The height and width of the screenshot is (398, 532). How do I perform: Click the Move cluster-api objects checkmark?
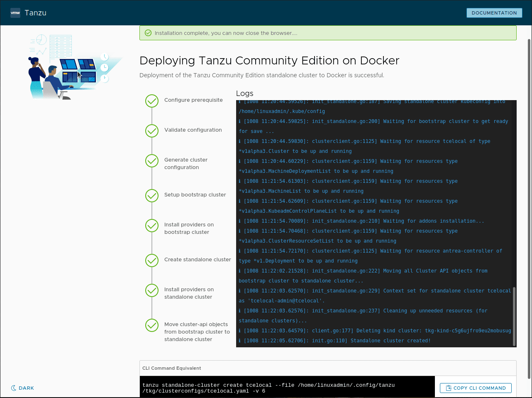[x=152, y=325]
